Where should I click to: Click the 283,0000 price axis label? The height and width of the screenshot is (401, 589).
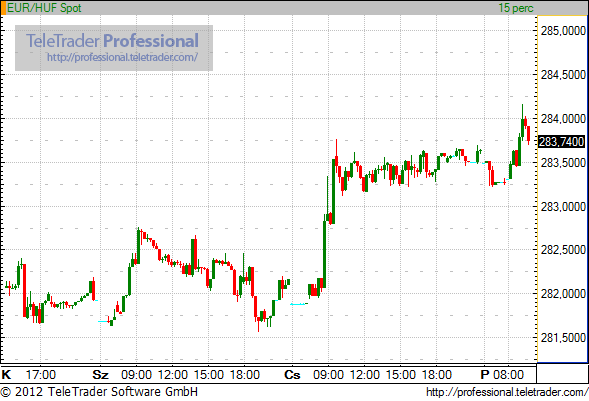pos(563,207)
